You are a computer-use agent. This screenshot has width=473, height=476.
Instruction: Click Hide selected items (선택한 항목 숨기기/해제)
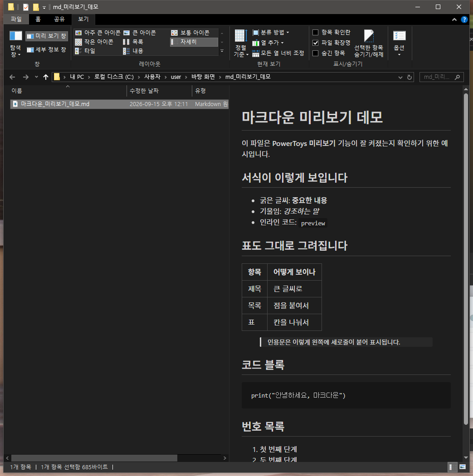[x=369, y=44]
